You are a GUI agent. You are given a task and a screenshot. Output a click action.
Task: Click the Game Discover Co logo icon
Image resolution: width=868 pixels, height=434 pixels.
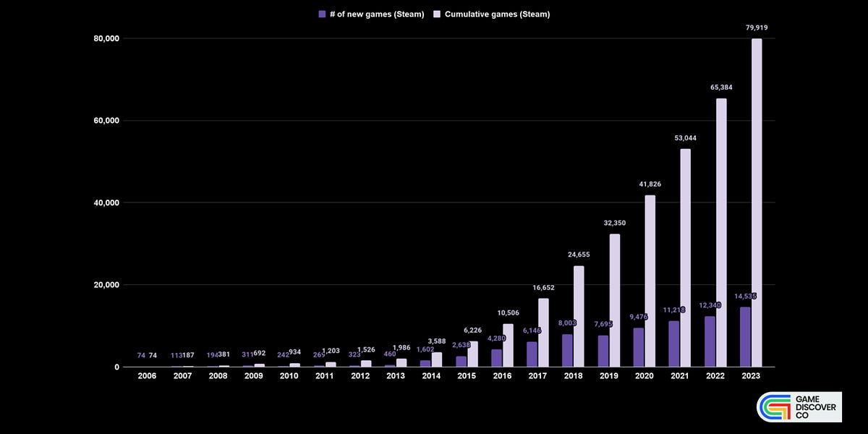(x=774, y=407)
